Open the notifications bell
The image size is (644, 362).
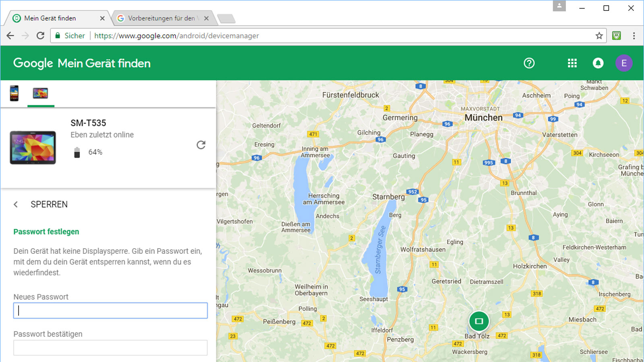pyautogui.click(x=598, y=63)
